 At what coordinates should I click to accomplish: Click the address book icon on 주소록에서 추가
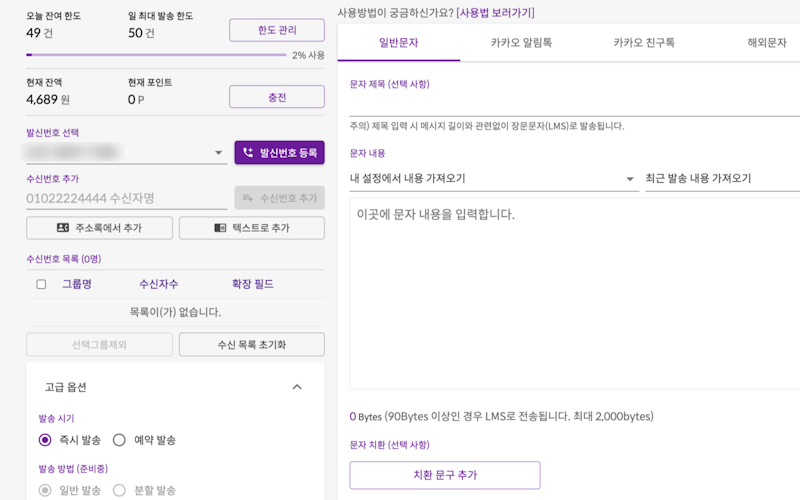[x=63, y=228]
